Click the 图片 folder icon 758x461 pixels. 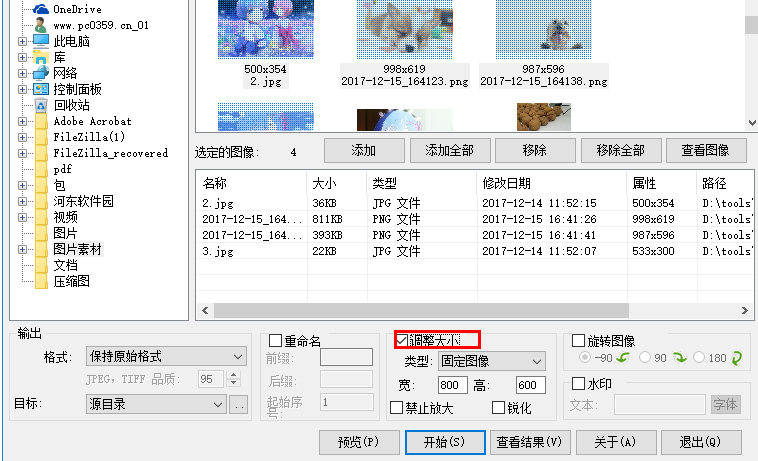pyautogui.click(x=41, y=232)
